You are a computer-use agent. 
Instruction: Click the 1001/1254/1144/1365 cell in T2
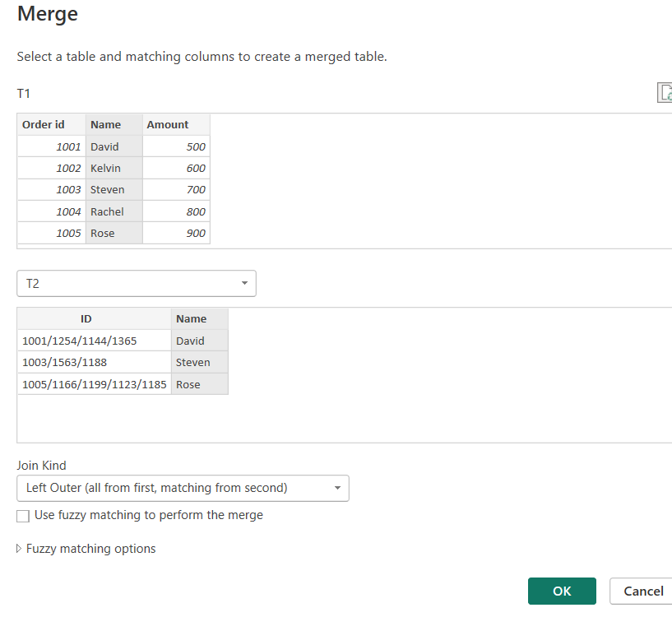(x=95, y=341)
